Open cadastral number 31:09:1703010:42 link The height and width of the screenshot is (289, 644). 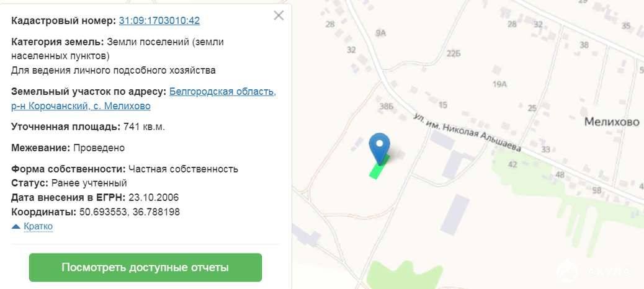tap(159, 20)
